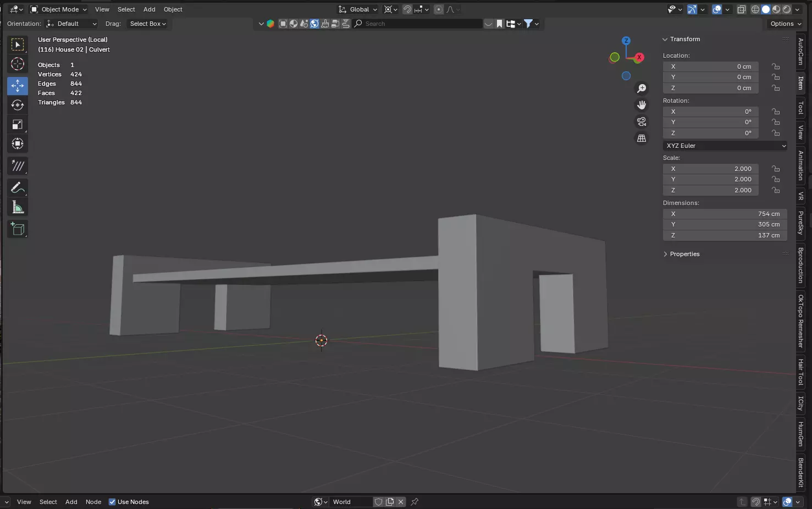Select the Add Cube tool

click(18, 229)
